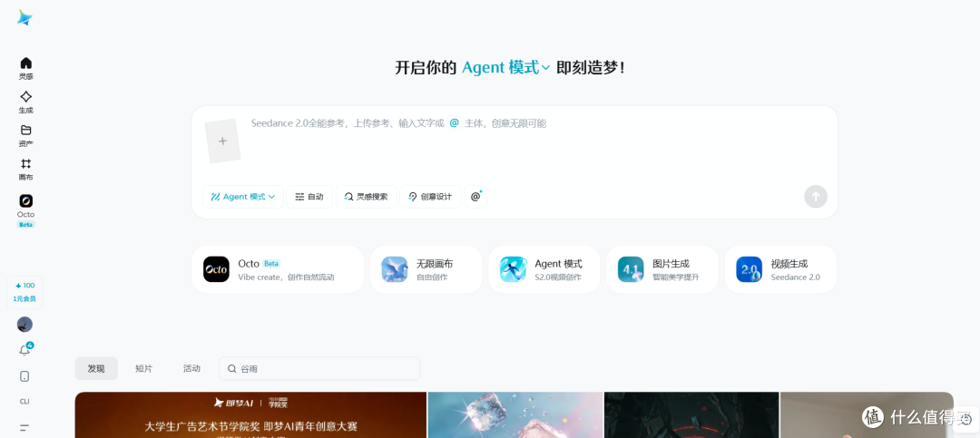The image size is (980, 438).
Task: Open the dark red-ring thumbnail
Action: point(691,415)
